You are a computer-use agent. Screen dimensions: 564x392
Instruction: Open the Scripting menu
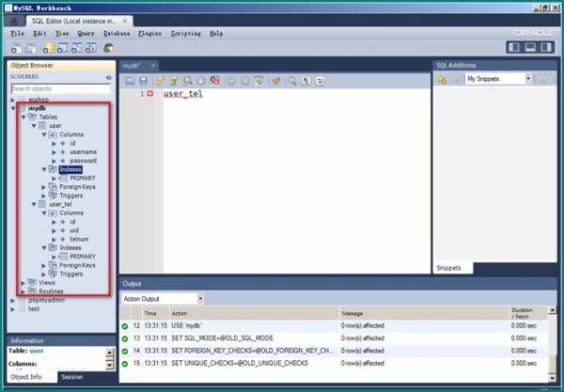(x=186, y=34)
